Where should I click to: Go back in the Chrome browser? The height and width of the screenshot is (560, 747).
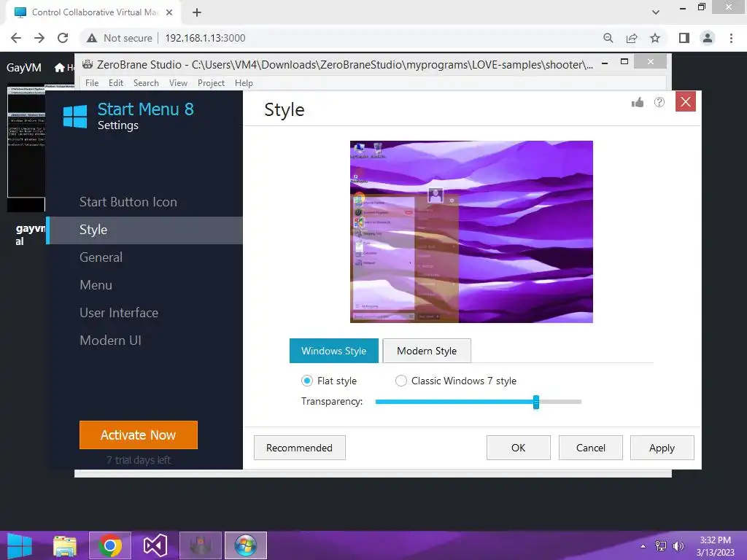tap(16, 38)
